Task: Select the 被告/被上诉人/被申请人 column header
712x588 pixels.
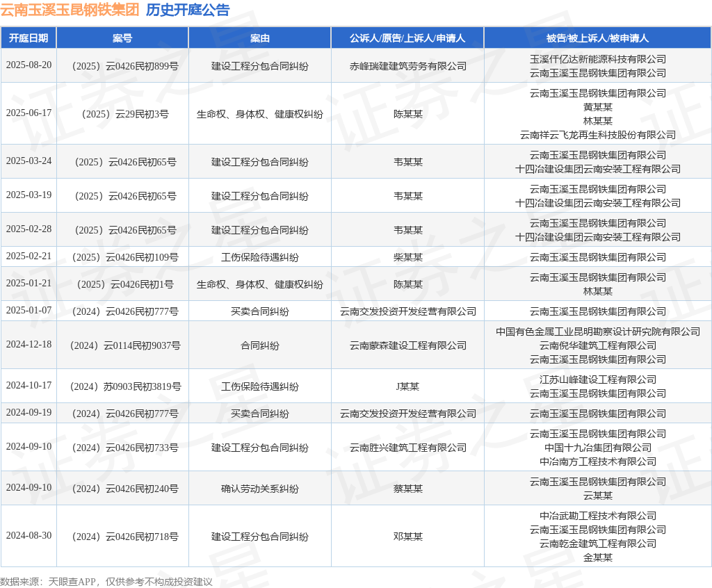Action: coord(597,38)
